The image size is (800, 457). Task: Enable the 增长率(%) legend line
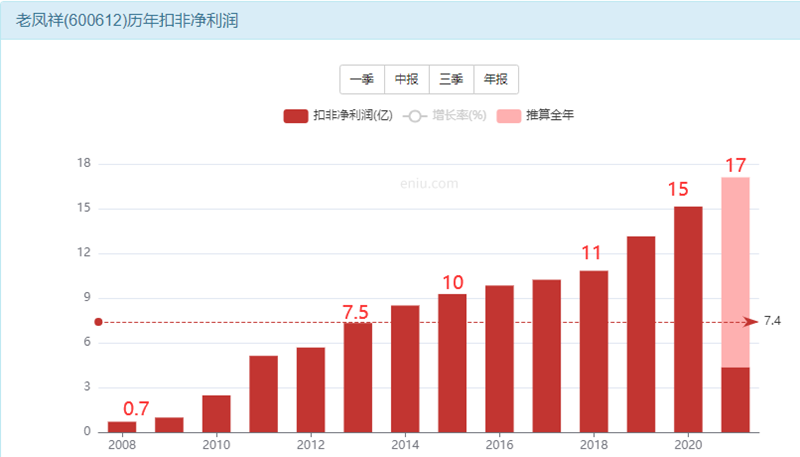(x=444, y=116)
